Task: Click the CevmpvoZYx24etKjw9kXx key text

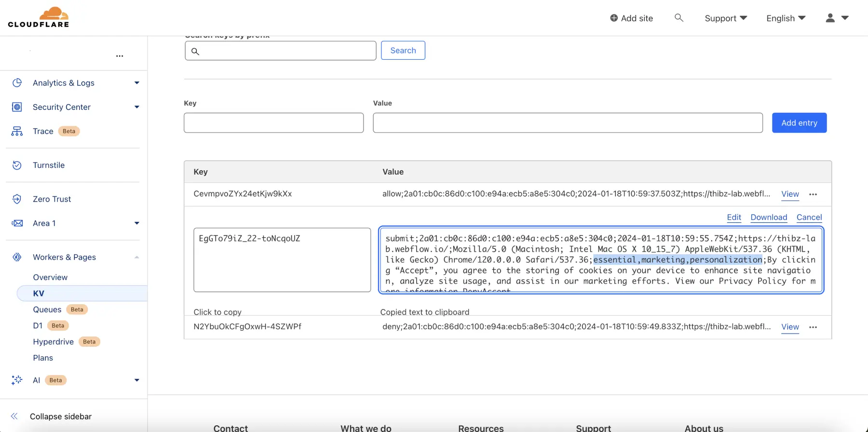Action: [x=243, y=194]
